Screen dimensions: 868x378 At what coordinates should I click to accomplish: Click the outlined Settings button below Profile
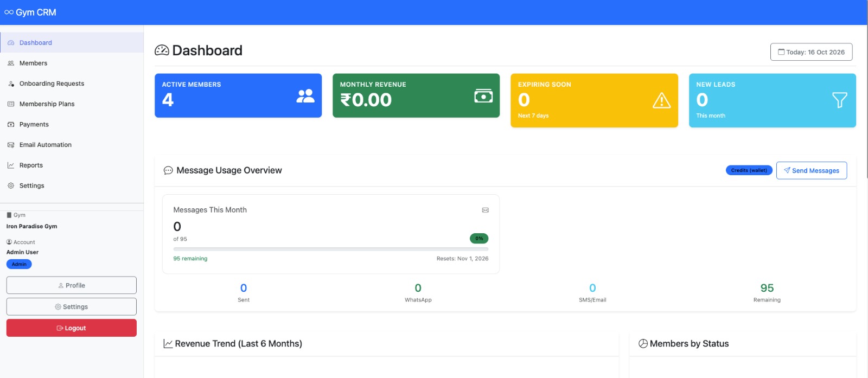72,306
